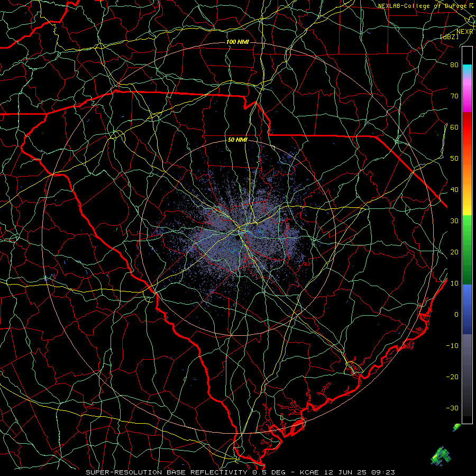Viewport: 476px width, 476px height.
Task: Click the 10 value on the dBZ scale
Action: point(454,283)
